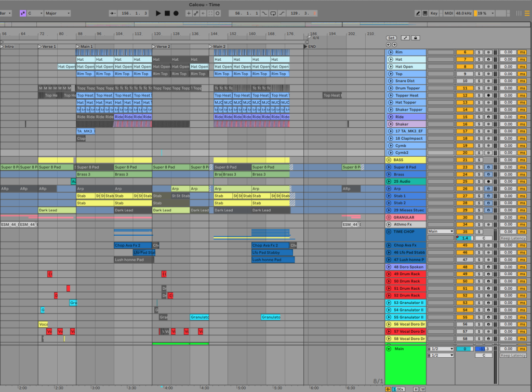
Task: Open TIME CHOP output routing dropdown
Action: coord(441,232)
